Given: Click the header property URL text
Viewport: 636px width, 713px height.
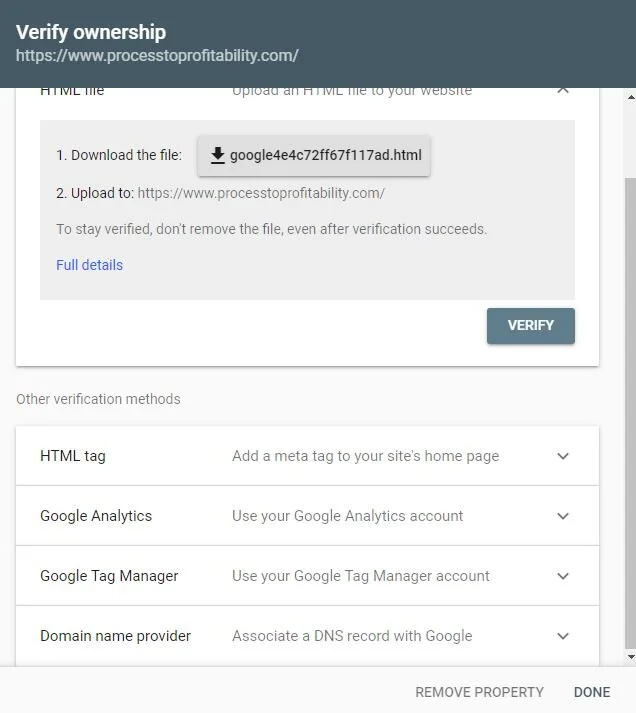Looking at the screenshot, I should (157, 55).
